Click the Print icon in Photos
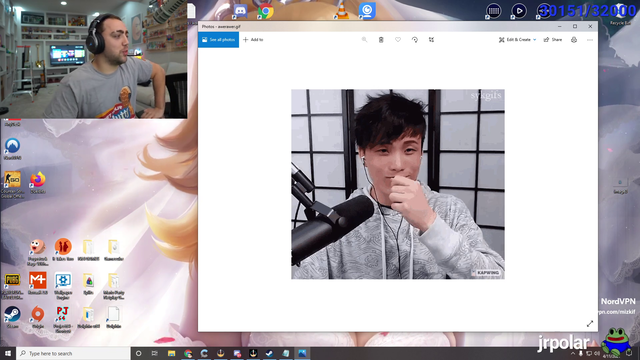 573,40
